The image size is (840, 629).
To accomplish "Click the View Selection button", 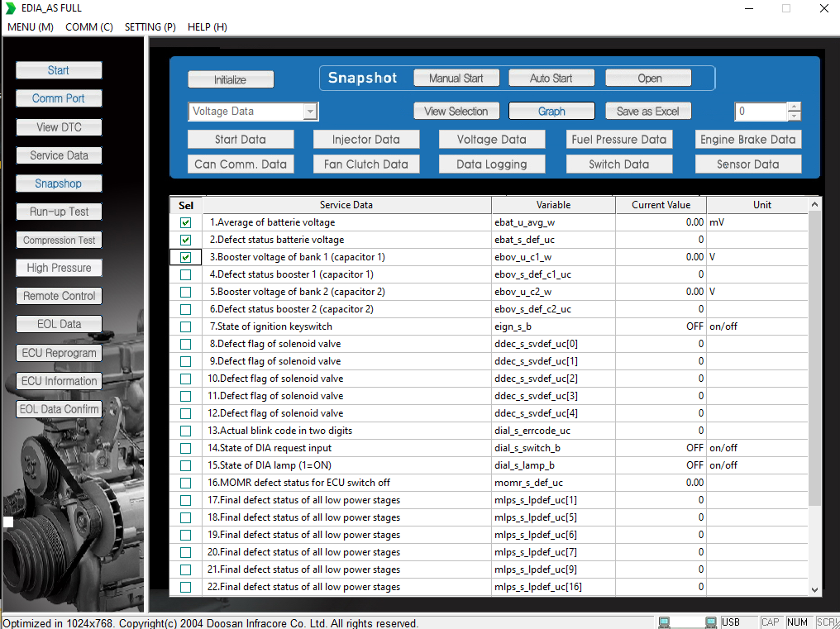I will (x=456, y=112).
